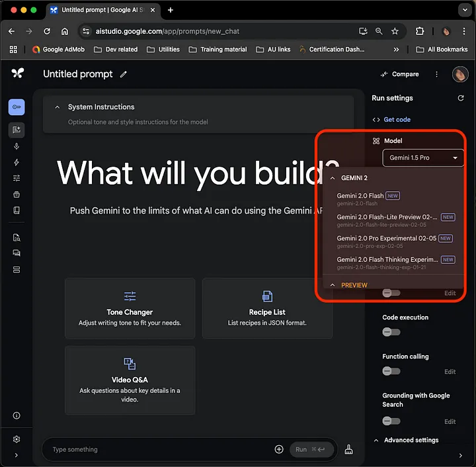The width and height of the screenshot is (476, 467).
Task: Click the info circle icon in sidebar
Action: [x=17, y=415]
